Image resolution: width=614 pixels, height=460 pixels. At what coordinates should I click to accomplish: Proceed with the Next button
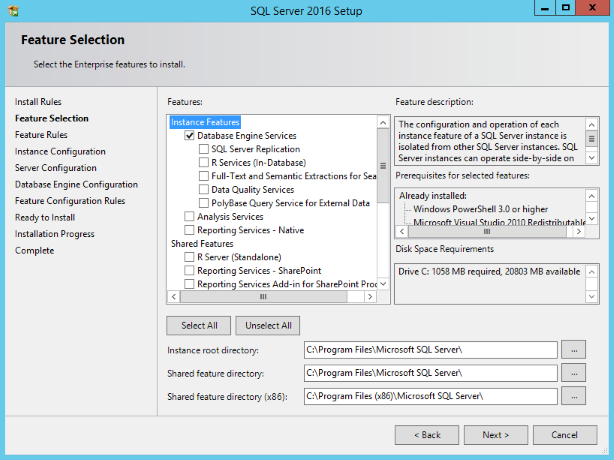point(496,435)
